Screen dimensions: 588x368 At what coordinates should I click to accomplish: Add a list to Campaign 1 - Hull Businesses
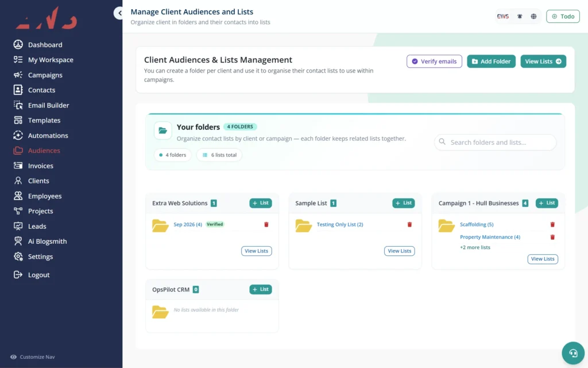547,203
